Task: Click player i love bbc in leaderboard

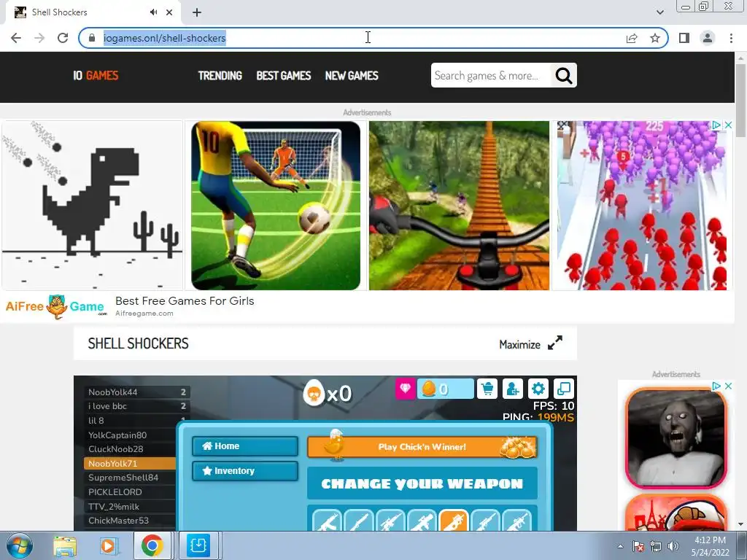Action: pyautogui.click(x=136, y=406)
